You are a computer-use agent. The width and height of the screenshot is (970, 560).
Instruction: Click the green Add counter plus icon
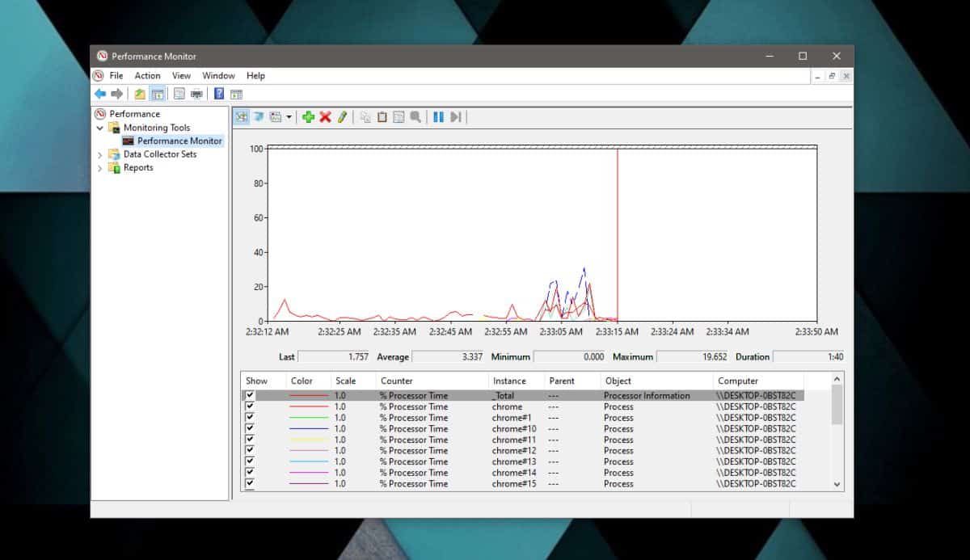click(308, 117)
